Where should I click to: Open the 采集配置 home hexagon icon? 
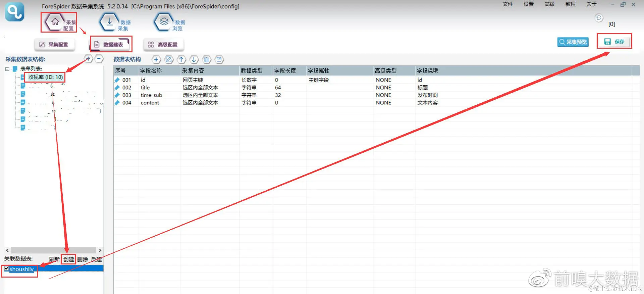click(x=55, y=22)
